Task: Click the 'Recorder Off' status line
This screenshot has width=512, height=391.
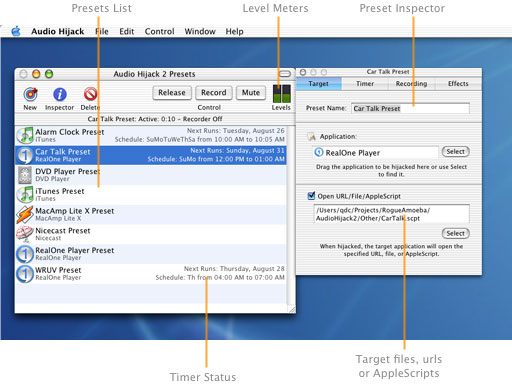Action: 155,119
